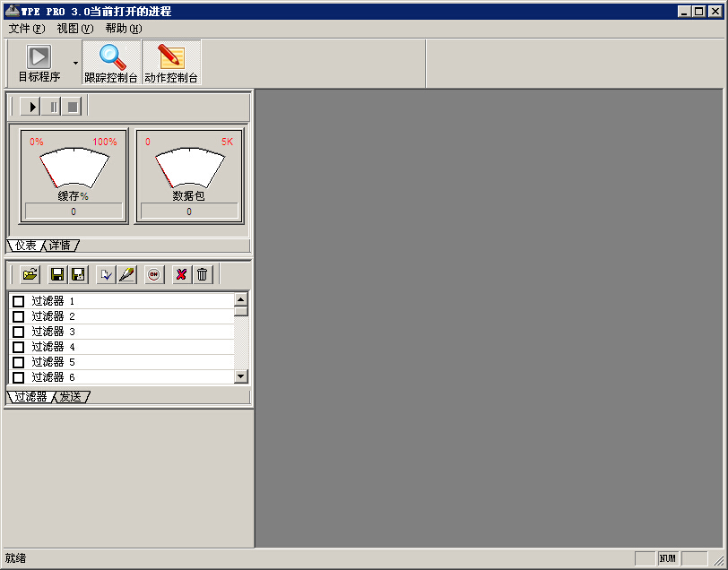
Task: Click the 就绪 status bar text
Action: click(15, 558)
